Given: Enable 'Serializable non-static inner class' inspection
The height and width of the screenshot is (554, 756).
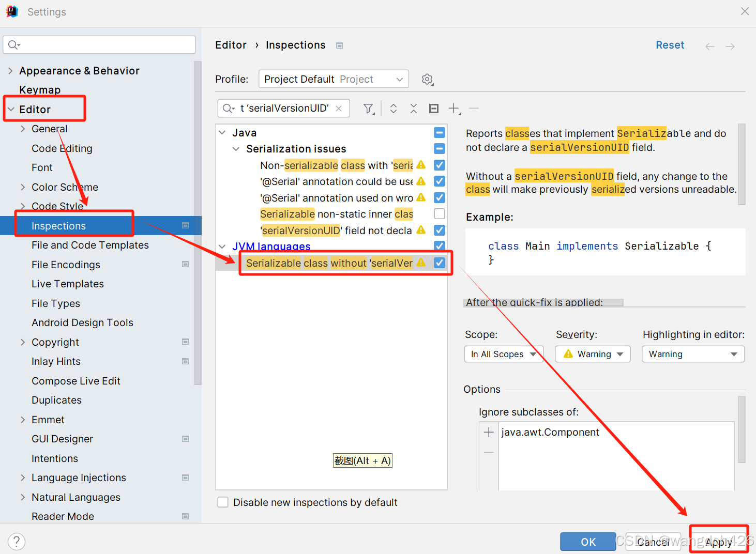Looking at the screenshot, I should [439, 213].
